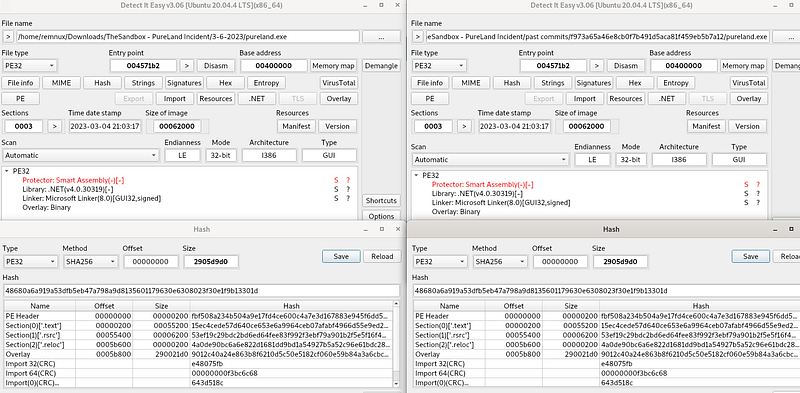Select the Overlay row in right Hash table
This screenshot has width=800, height=393.
[x=607, y=354]
